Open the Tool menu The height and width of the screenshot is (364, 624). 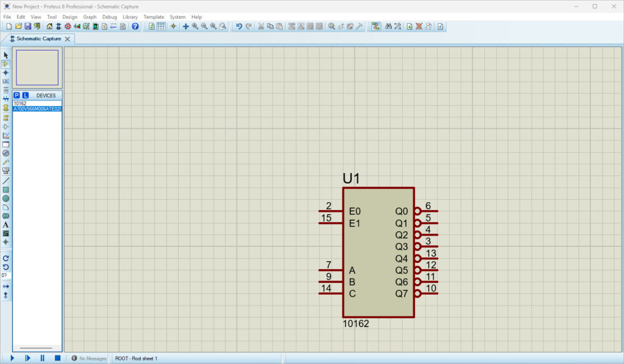(x=52, y=17)
